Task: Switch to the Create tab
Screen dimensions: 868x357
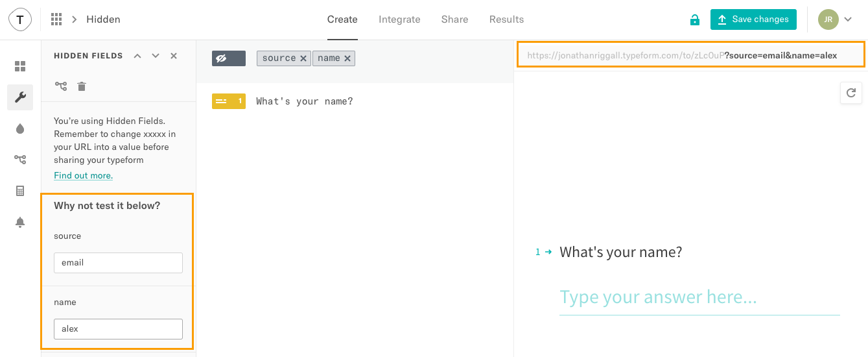Action: coord(342,19)
